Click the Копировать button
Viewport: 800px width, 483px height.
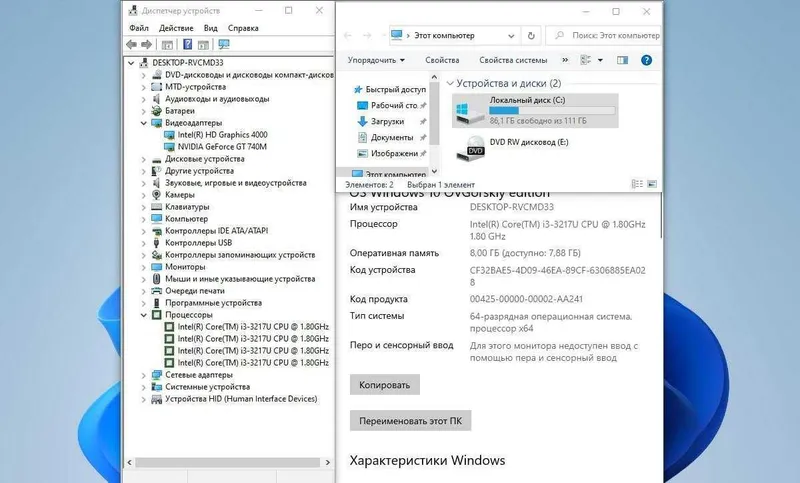coord(385,385)
